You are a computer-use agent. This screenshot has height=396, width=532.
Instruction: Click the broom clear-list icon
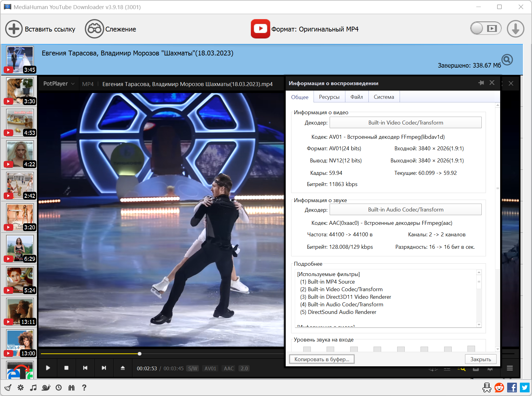8,388
